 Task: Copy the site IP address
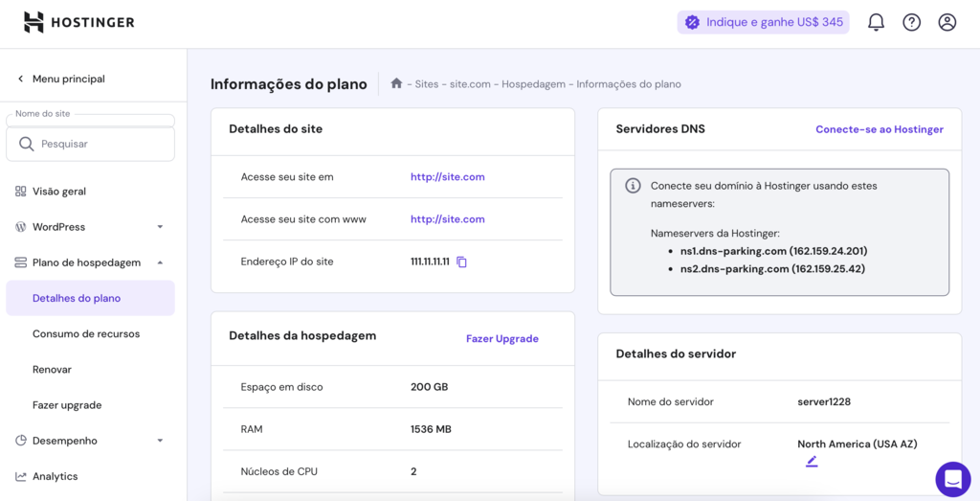[x=462, y=262]
